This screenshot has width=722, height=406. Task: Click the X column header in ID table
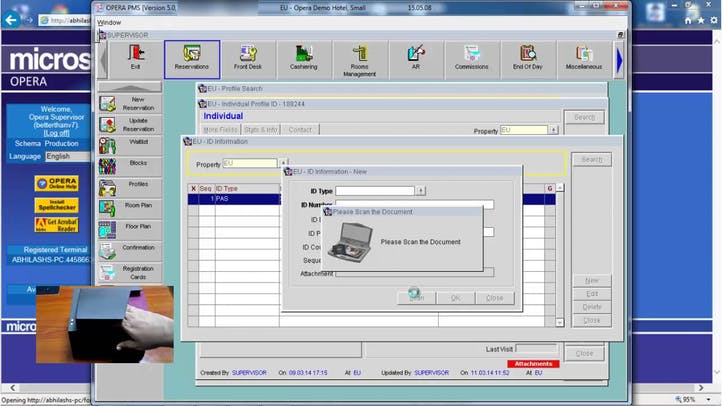click(193, 189)
